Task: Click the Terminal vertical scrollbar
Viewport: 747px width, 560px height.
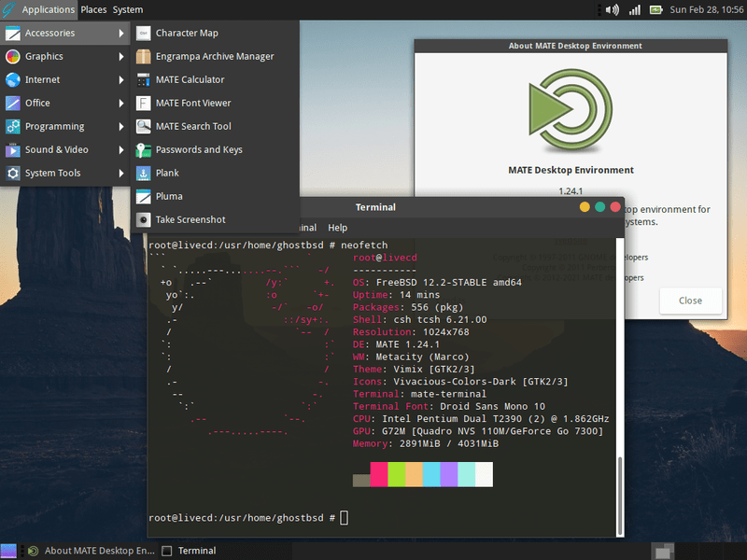Action: pyautogui.click(x=620, y=496)
